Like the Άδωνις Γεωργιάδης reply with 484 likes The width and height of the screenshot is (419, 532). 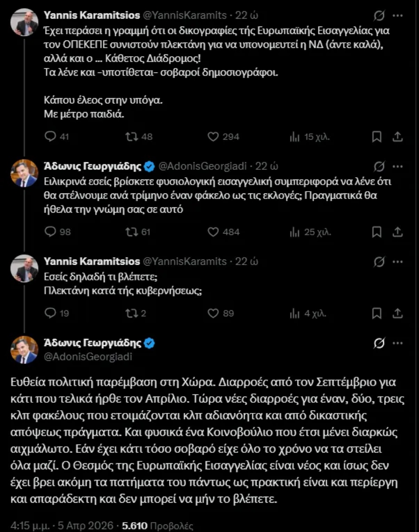(213, 232)
